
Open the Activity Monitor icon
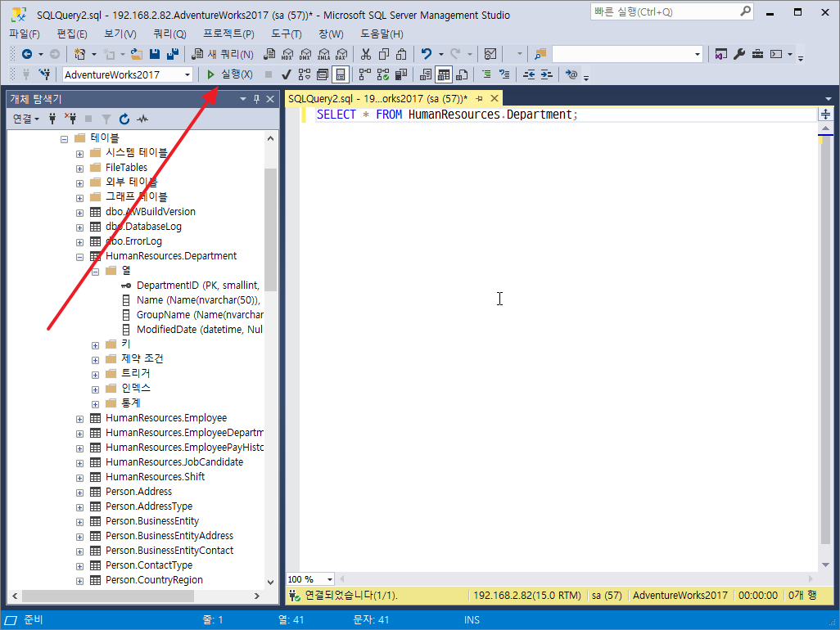(490, 54)
